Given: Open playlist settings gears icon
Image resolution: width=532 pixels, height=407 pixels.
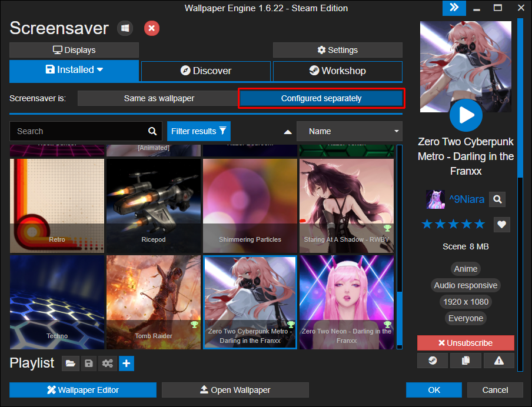Looking at the screenshot, I should 108,363.
